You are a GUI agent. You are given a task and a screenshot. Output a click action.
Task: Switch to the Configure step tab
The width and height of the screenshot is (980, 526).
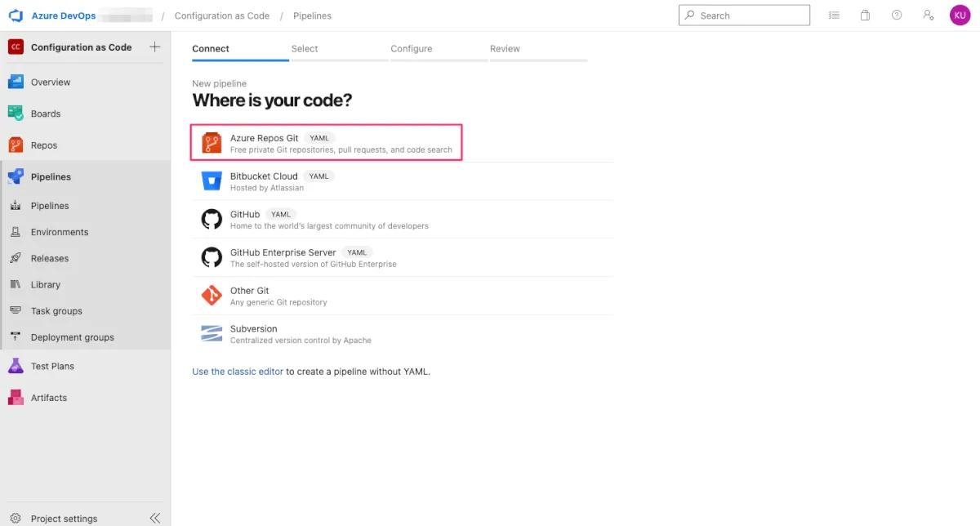pos(411,49)
